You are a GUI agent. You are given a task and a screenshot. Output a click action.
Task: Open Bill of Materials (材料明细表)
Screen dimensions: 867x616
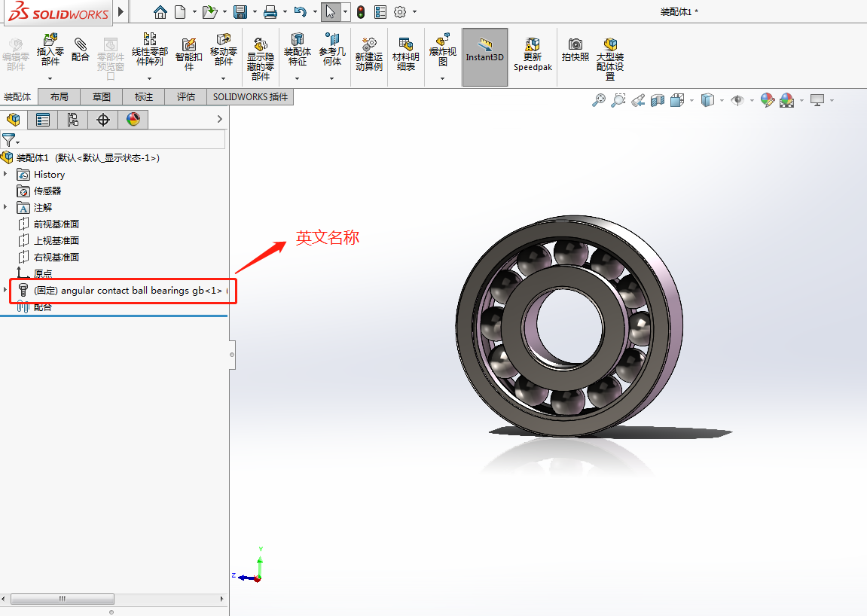point(406,53)
